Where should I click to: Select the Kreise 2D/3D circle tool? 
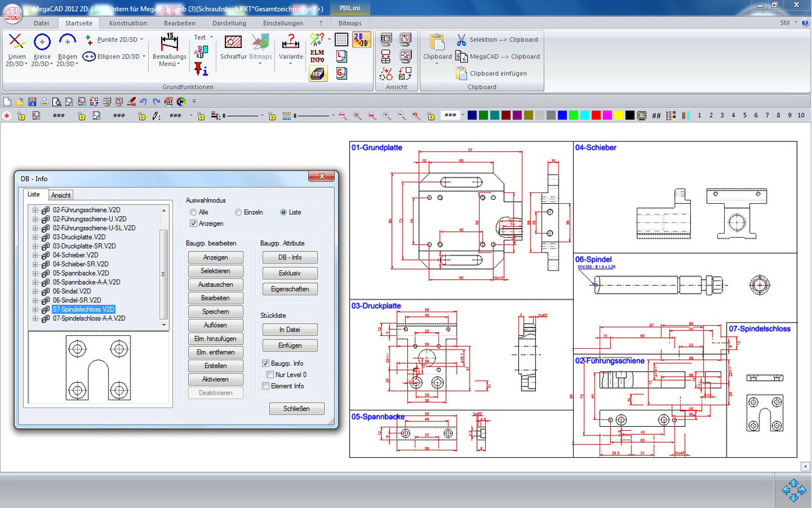(x=42, y=51)
